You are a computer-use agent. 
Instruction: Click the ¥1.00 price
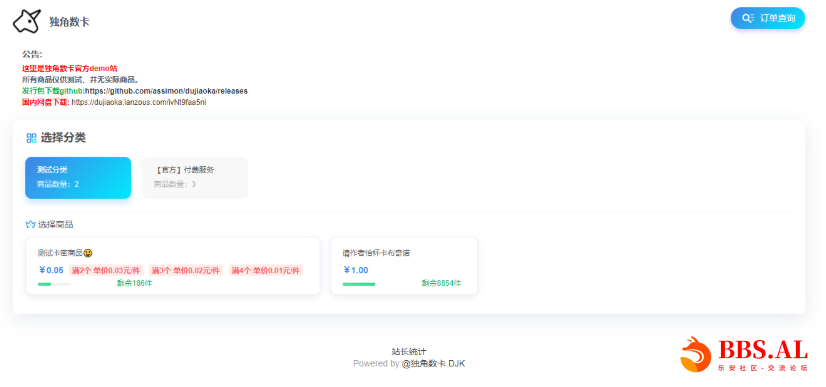click(356, 270)
